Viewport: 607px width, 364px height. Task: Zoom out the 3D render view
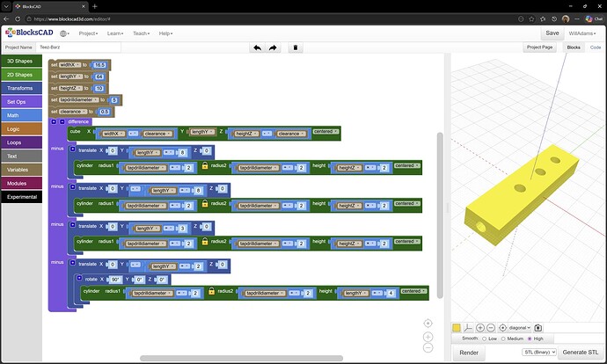[491, 328]
